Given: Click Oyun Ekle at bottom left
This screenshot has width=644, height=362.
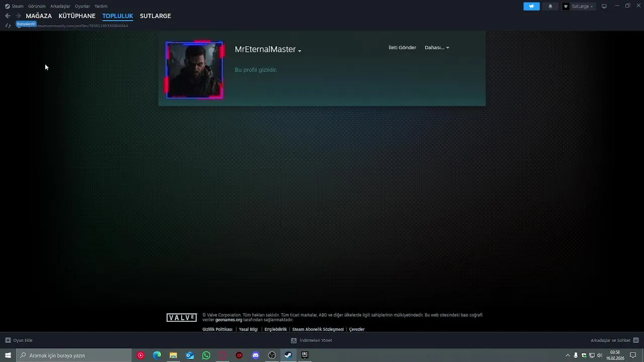Looking at the screenshot, I should (19, 340).
